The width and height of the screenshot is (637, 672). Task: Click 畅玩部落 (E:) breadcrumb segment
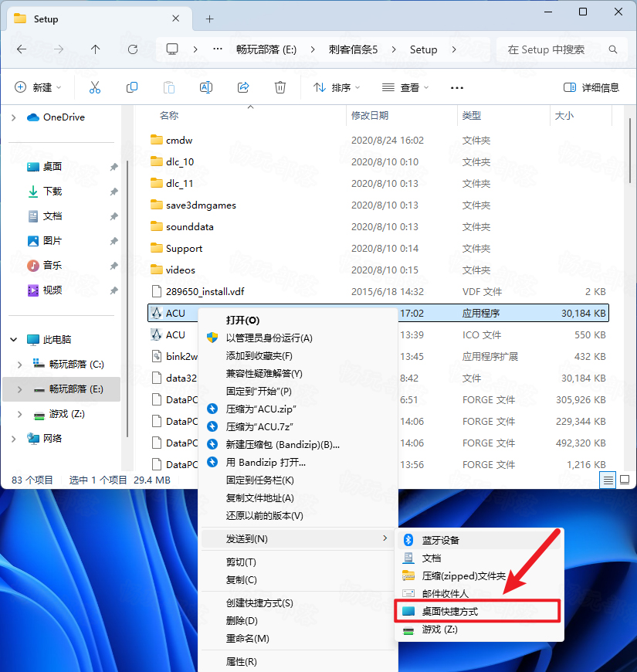[x=266, y=49]
